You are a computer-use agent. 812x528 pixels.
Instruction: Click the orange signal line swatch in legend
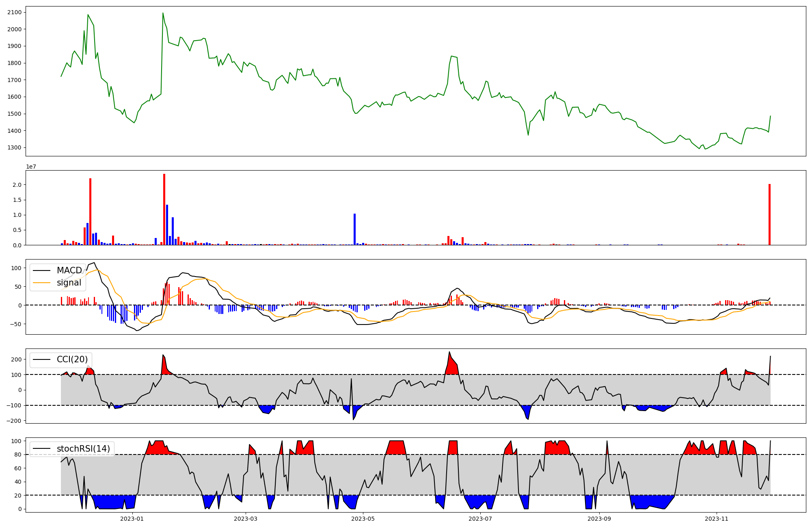point(41,283)
